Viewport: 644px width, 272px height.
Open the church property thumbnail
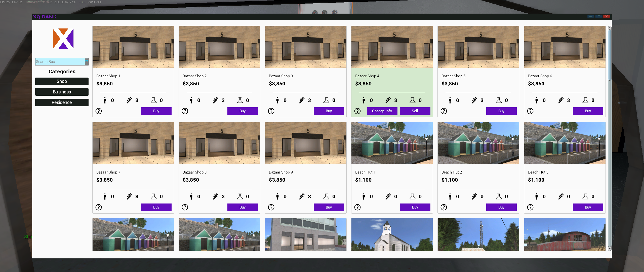(392, 234)
